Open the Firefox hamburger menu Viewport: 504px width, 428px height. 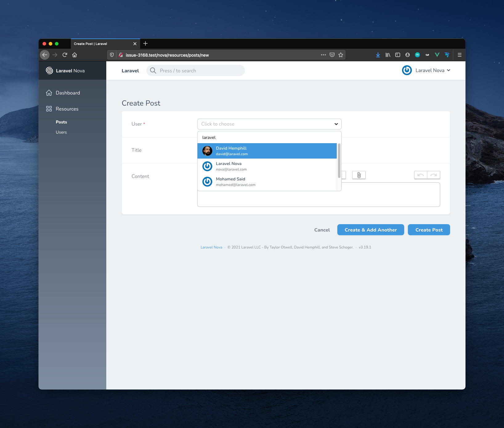(x=459, y=55)
